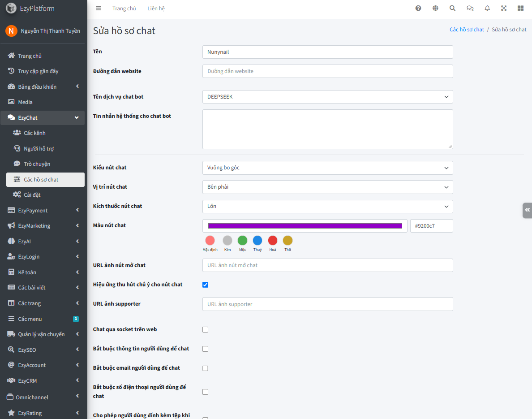Check Bắt buộc email người dùng checkbox
Screen dimensions: 532x419
(205, 368)
